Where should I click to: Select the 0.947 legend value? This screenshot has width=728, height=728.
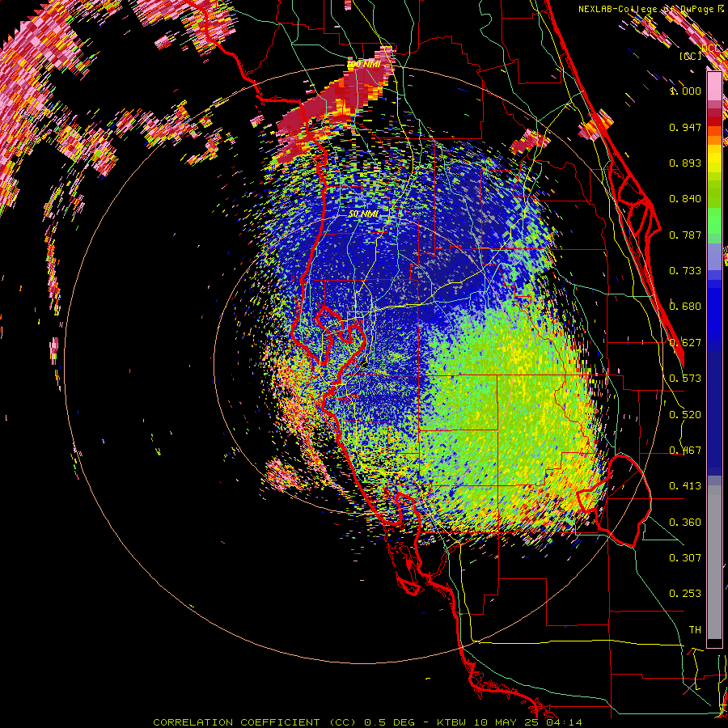click(685, 127)
